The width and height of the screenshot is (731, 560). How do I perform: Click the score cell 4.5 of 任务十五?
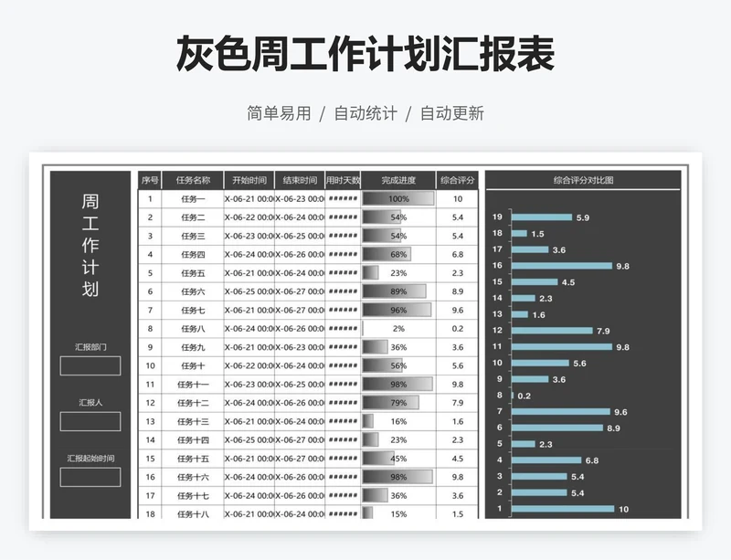point(458,459)
